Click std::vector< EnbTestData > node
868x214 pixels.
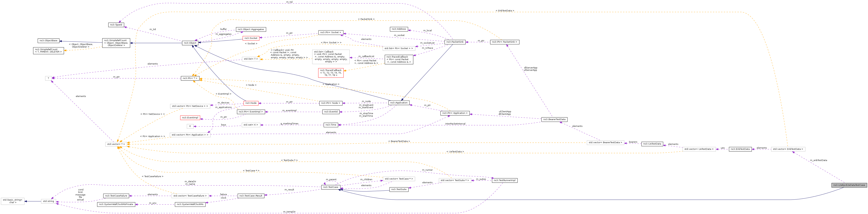pyautogui.click(x=788, y=149)
